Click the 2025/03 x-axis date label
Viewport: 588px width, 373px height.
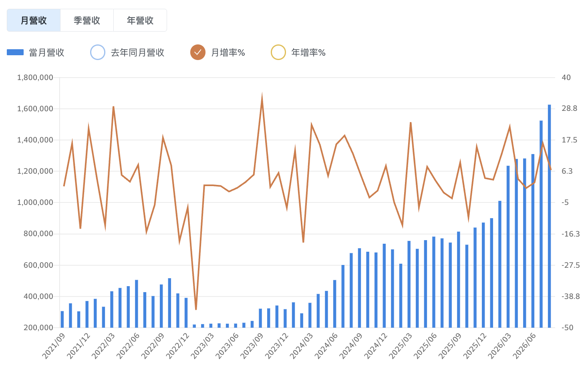tap(401, 346)
